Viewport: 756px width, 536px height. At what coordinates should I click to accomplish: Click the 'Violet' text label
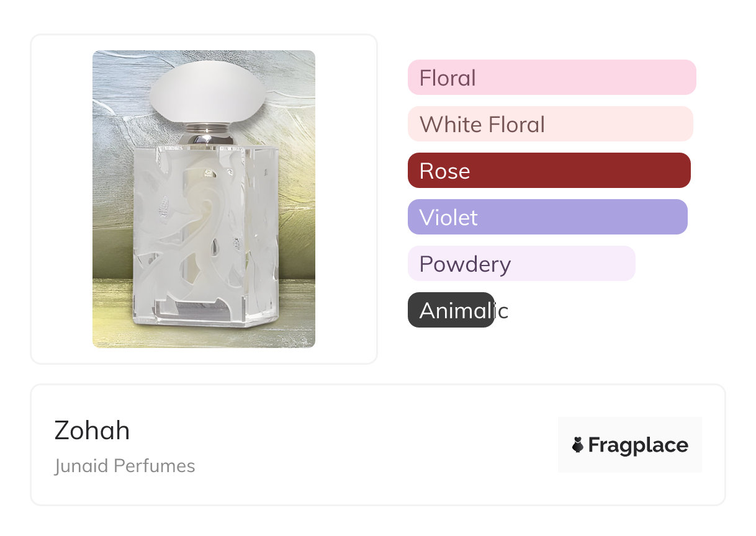448,218
